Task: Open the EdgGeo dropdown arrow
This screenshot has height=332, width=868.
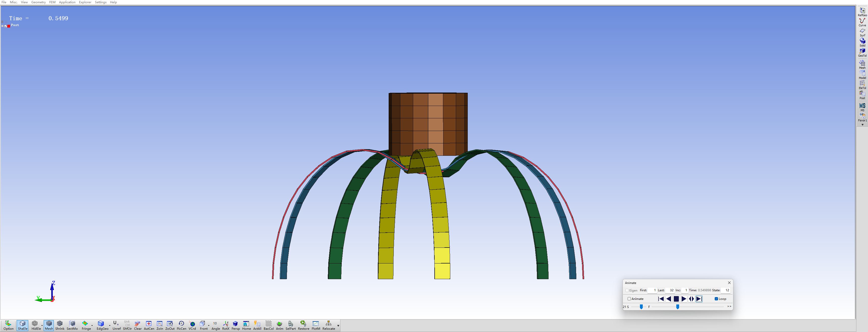Action: [110, 326]
